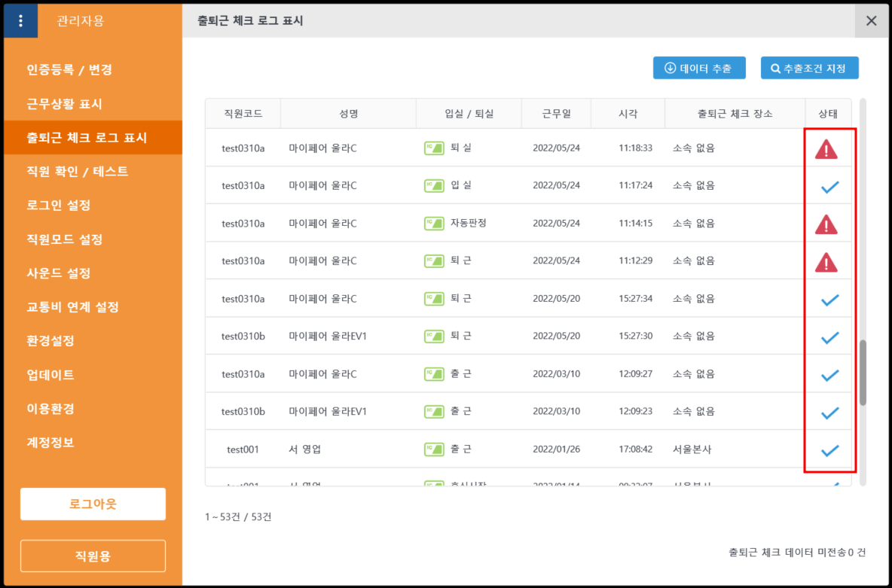Screen dimensions: 892x588
Task: Click the warning icon at 11:12:29 row
Action: [826, 262]
